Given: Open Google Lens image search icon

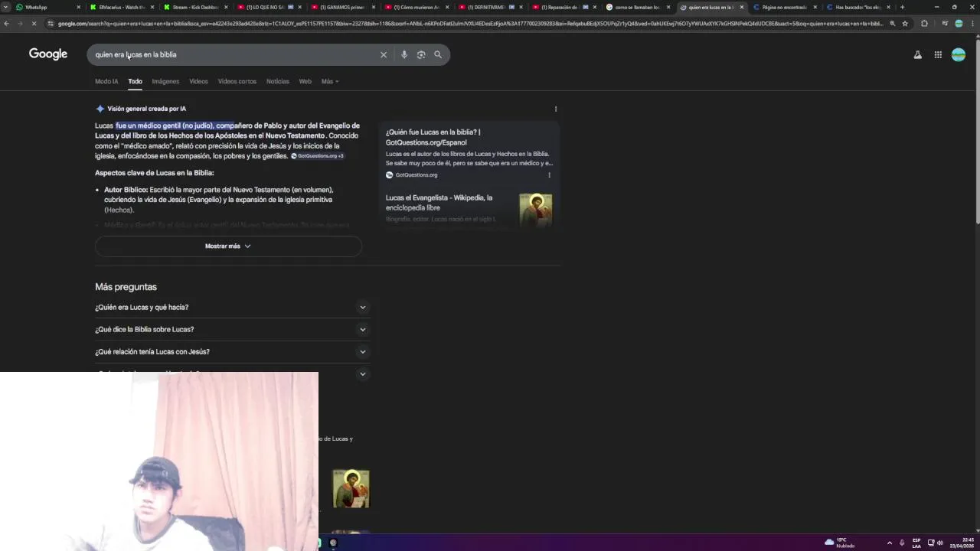Looking at the screenshot, I should 421,54.
